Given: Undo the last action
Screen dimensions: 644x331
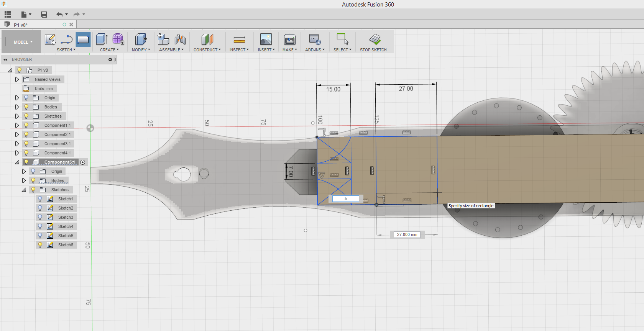Looking at the screenshot, I should point(59,14).
